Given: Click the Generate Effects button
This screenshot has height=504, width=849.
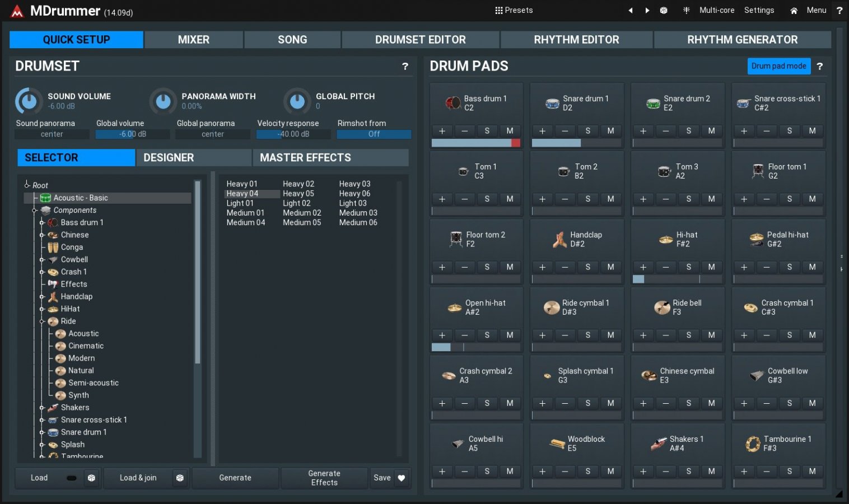Looking at the screenshot, I should [324, 478].
